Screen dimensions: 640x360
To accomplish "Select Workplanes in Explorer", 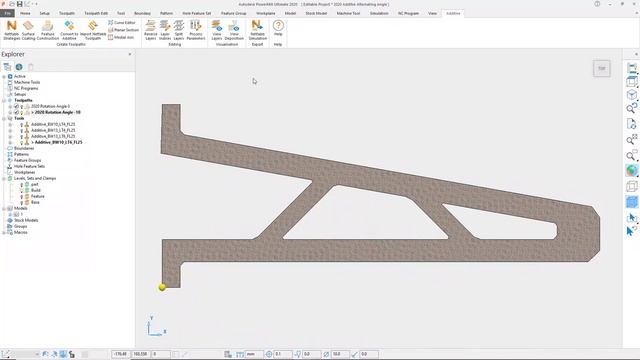I will point(24,172).
